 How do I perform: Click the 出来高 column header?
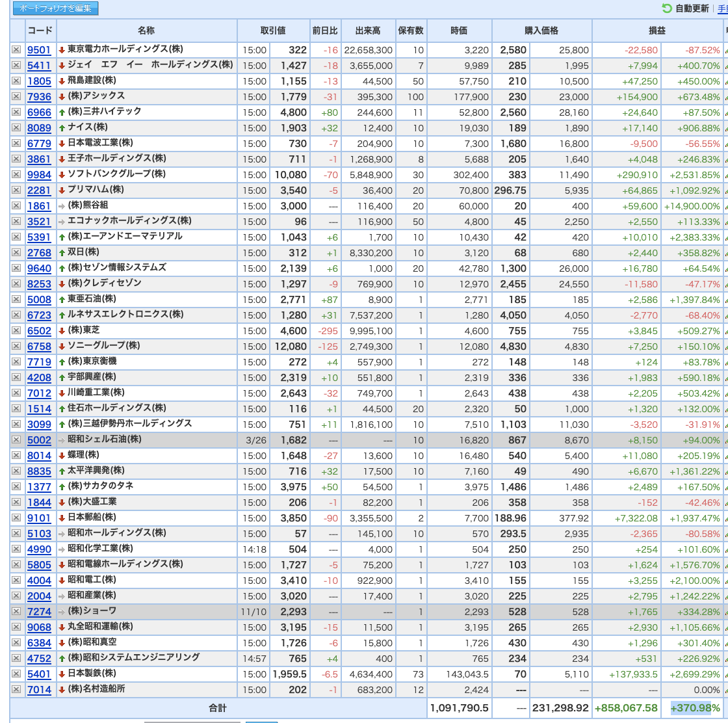(368, 31)
